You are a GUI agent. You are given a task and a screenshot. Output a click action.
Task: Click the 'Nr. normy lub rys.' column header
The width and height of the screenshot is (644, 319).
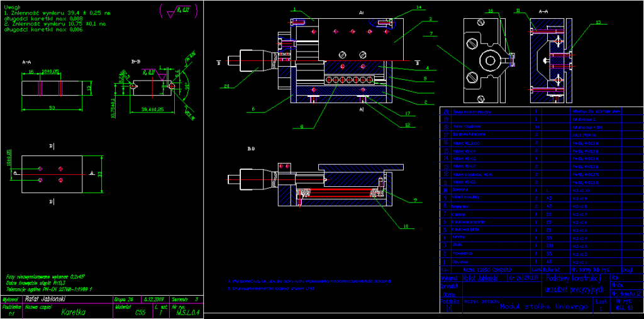point(591,270)
